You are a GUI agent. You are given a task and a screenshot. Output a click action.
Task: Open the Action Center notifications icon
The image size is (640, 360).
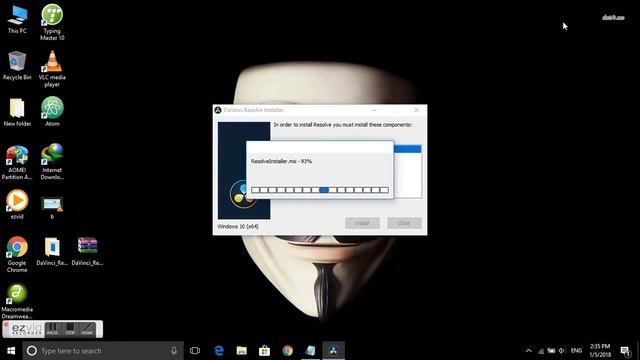coord(625,351)
